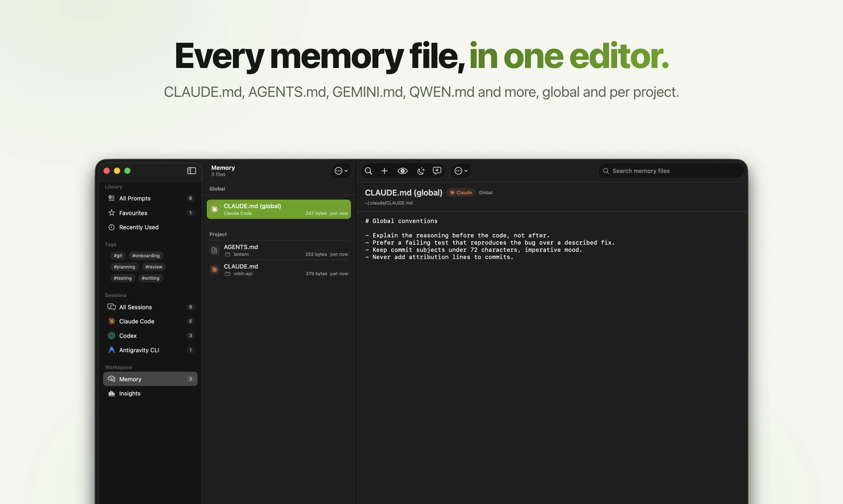Click the Recently Used clock icon
The width and height of the screenshot is (843, 504).
pyautogui.click(x=112, y=227)
